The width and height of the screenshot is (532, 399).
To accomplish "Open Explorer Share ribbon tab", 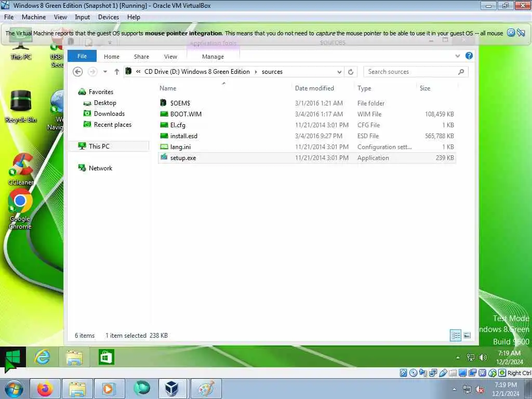I will [x=141, y=57].
